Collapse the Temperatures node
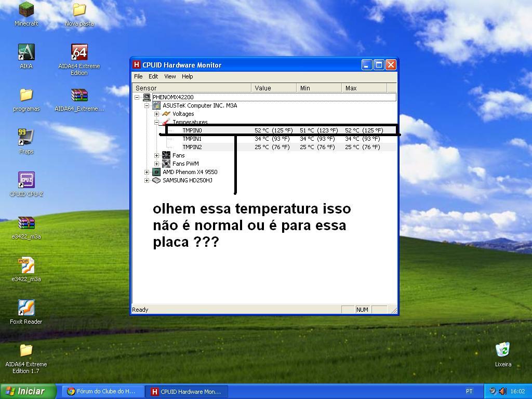532x399 pixels. (x=156, y=122)
